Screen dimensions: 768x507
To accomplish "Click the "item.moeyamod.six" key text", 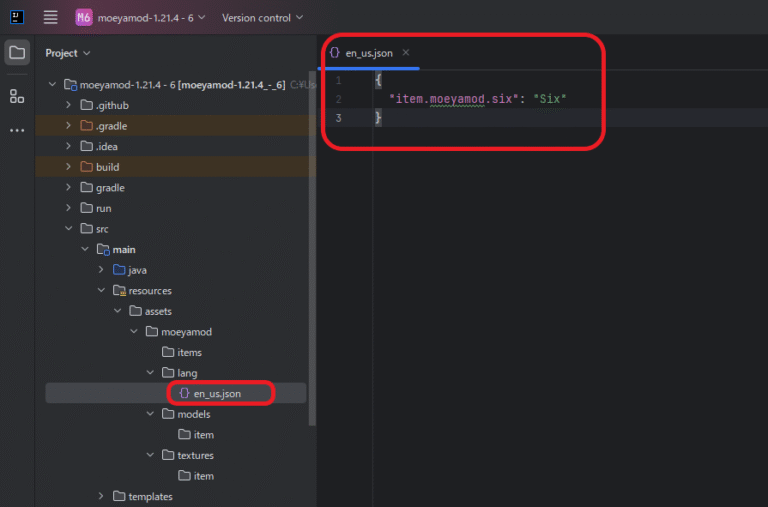I will (x=454, y=99).
